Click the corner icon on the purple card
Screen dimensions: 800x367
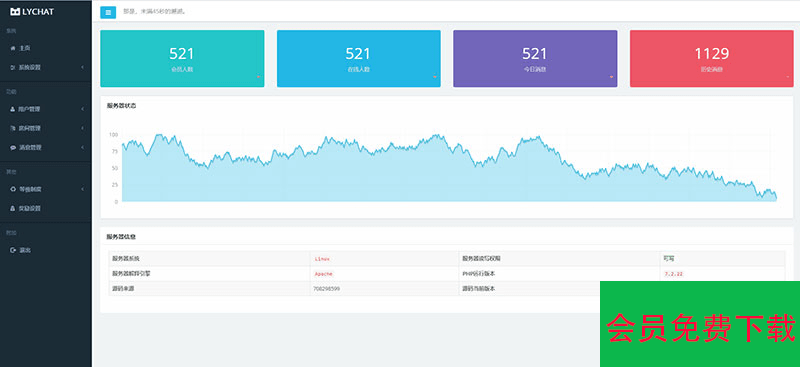pyautogui.click(x=611, y=77)
